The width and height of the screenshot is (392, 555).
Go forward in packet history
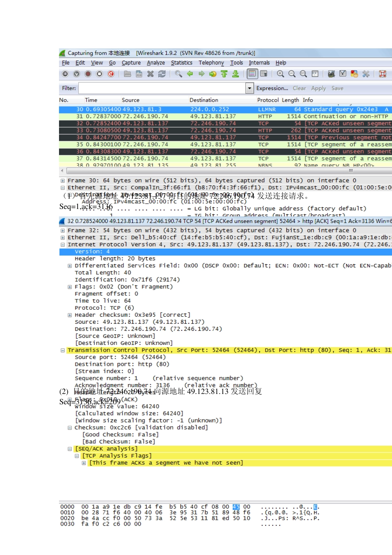pos(201,74)
